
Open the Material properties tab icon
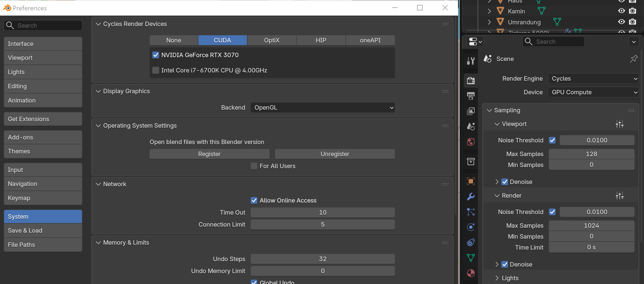471,273
